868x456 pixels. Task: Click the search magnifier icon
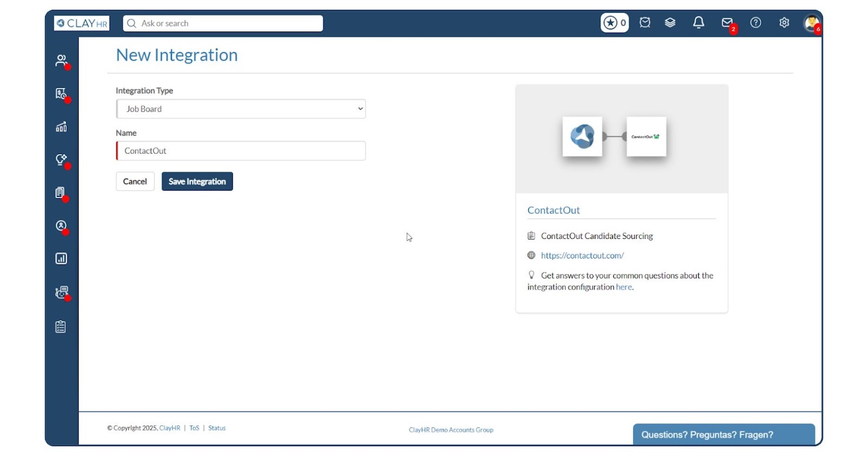click(131, 23)
